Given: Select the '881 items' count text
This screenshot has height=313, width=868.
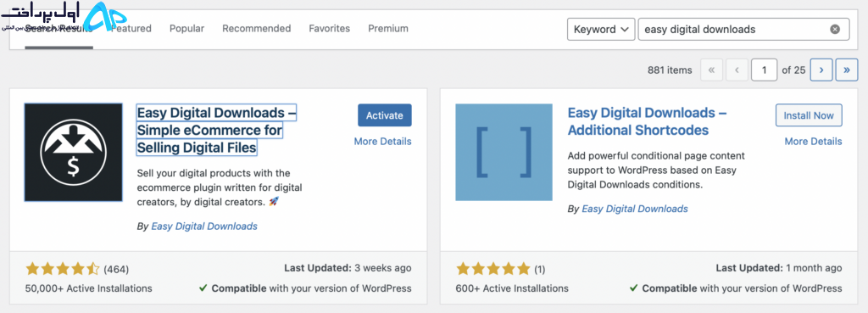Looking at the screenshot, I should tap(670, 70).
